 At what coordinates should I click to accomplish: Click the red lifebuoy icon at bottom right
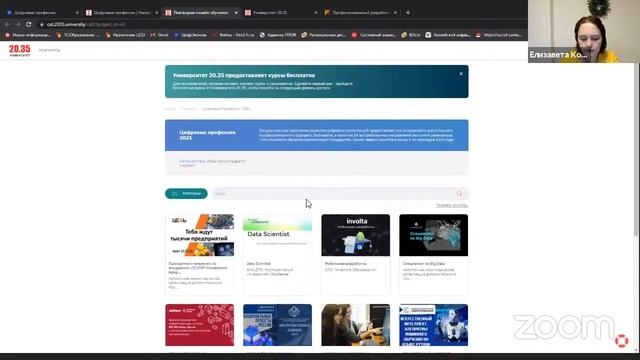click(x=622, y=341)
